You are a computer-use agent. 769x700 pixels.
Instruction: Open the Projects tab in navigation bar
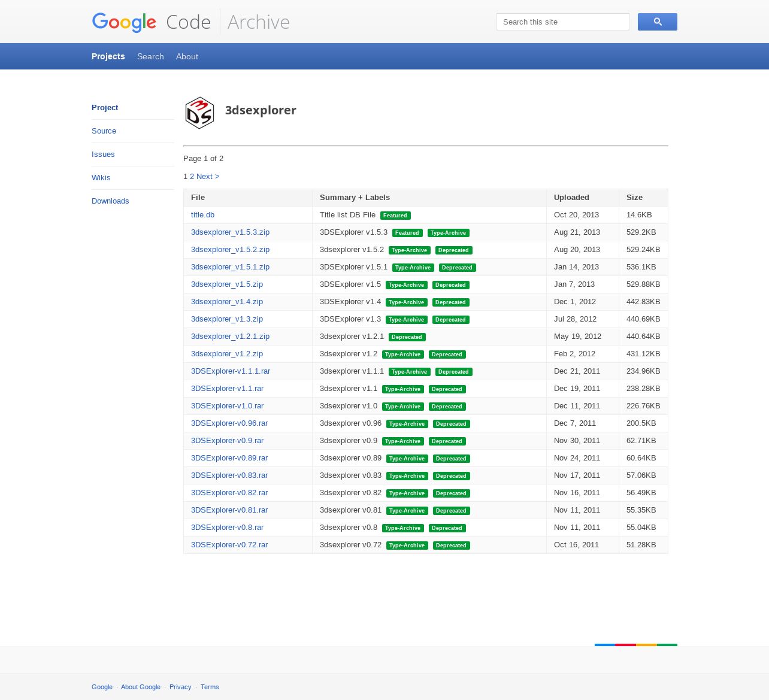click(x=108, y=56)
